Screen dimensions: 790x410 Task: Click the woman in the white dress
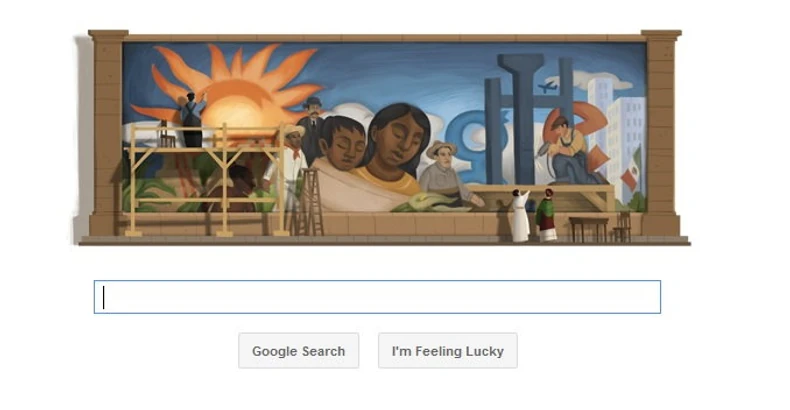pos(520,216)
